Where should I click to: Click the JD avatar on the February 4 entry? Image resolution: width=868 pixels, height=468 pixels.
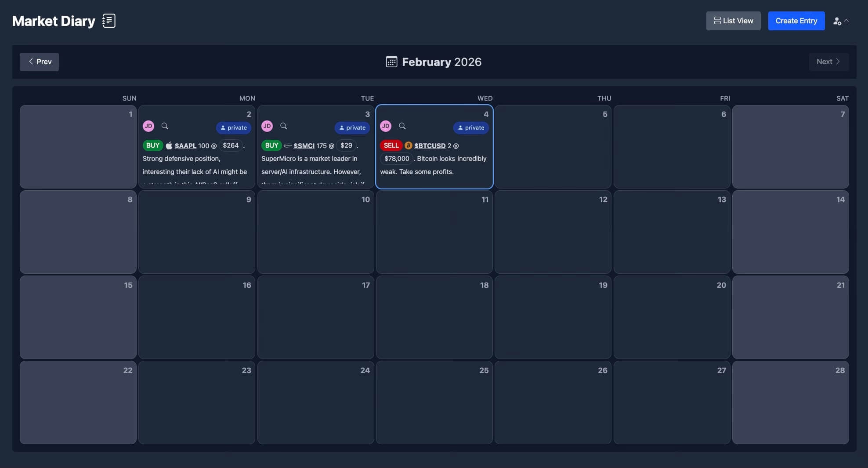pos(386,126)
